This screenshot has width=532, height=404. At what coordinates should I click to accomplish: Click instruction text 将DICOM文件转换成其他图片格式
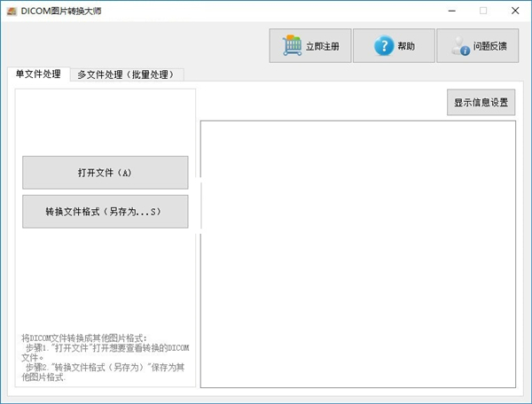84,338
